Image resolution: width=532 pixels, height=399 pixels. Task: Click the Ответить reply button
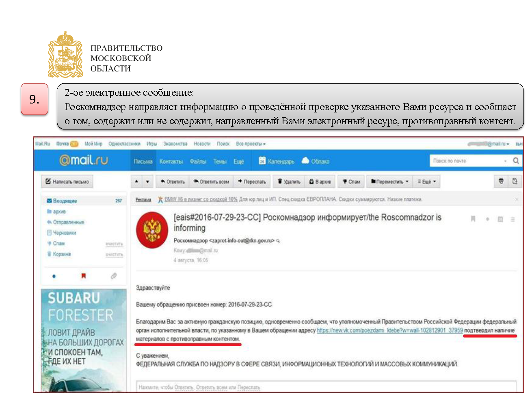pos(173,181)
